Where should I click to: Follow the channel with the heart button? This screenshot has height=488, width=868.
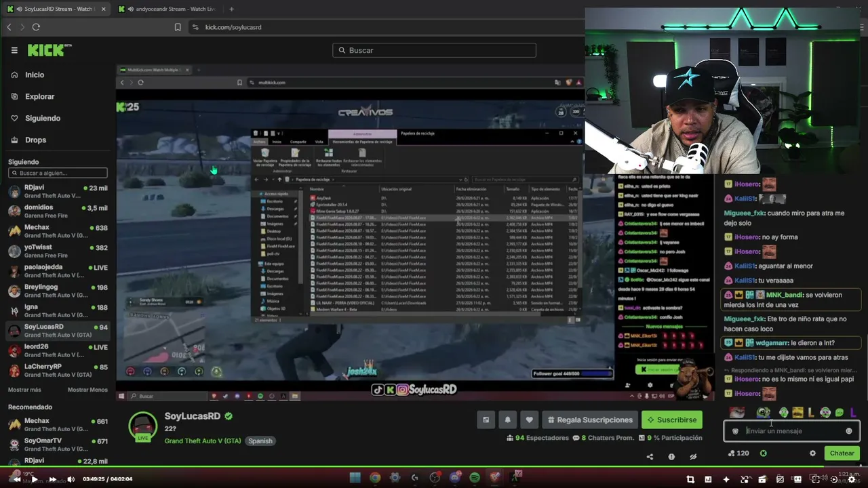[x=530, y=420]
